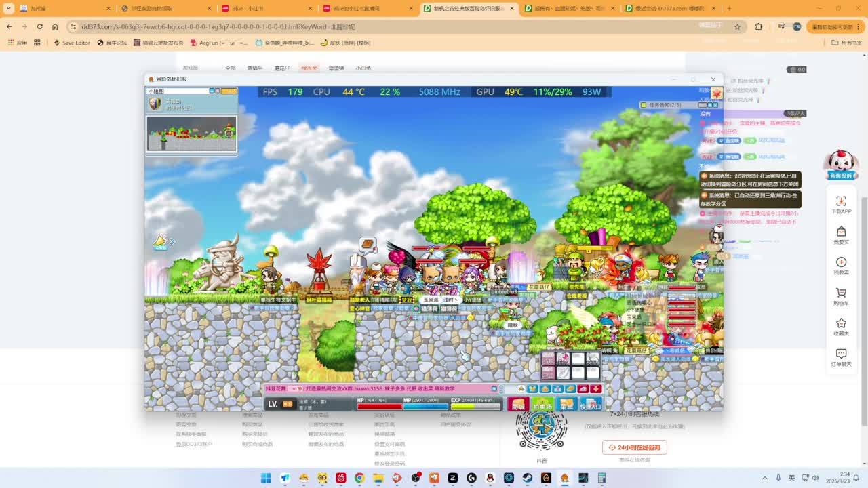Open the 咨询投诉 mascot button
868x488 pixels.
[x=841, y=165]
